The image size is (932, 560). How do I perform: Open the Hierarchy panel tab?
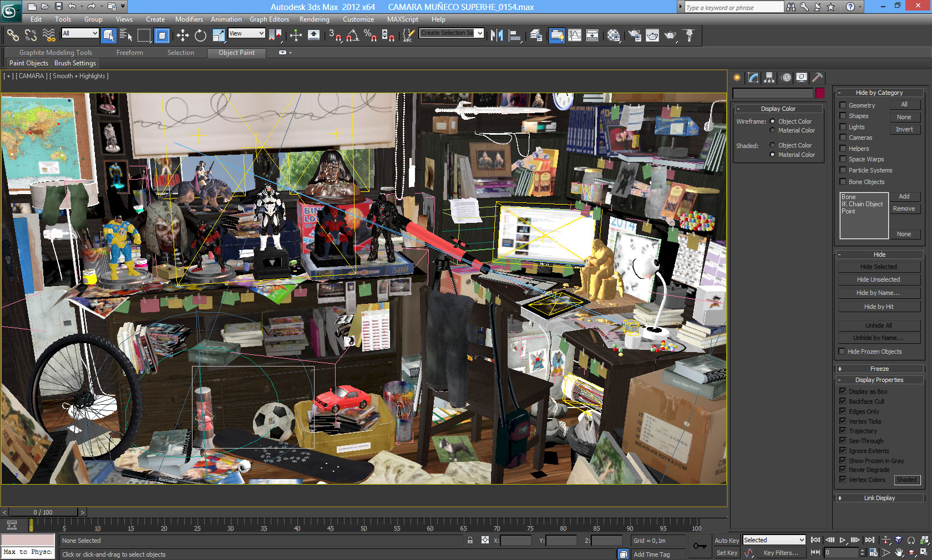[769, 78]
